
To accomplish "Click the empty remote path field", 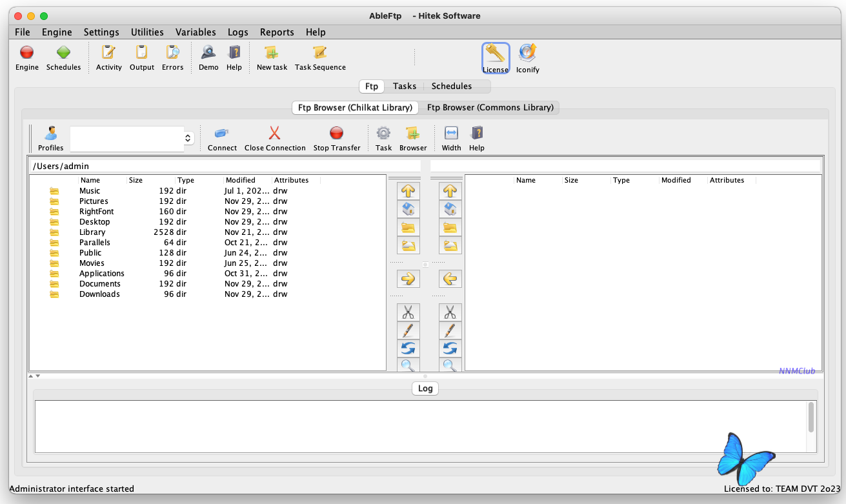I will click(x=625, y=166).
